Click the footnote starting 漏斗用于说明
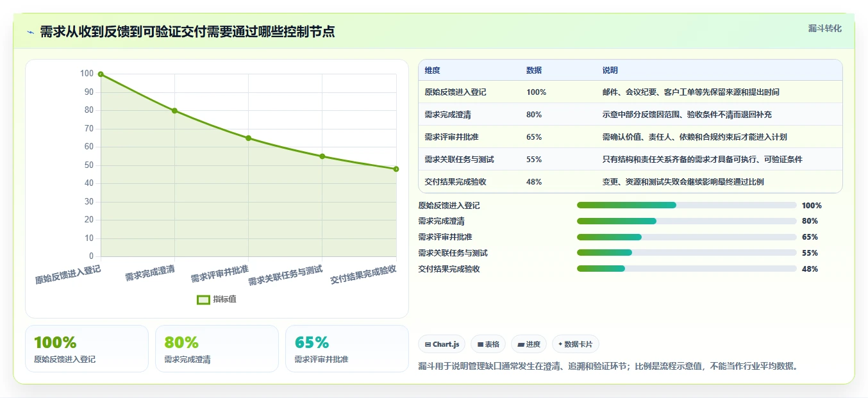 tap(608, 367)
